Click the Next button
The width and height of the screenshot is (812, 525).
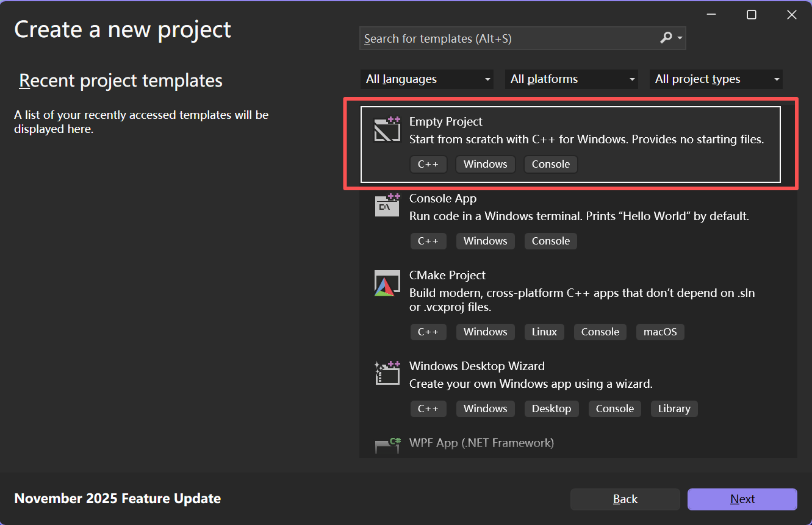[x=742, y=499]
